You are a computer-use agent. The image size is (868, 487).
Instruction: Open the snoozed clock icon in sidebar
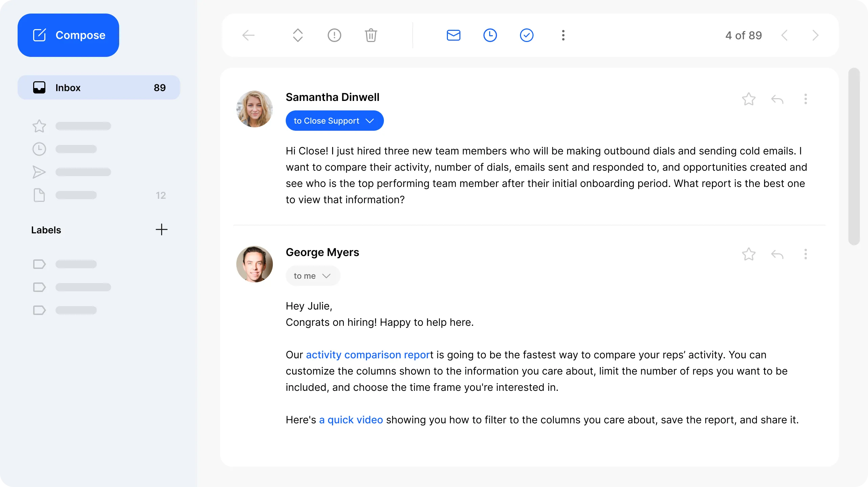tap(39, 149)
